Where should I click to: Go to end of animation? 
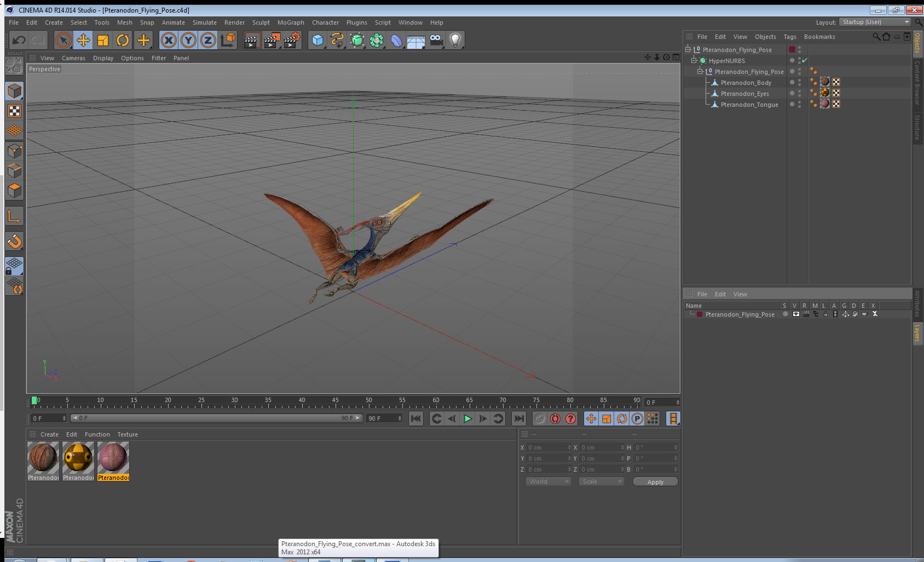point(518,418)
